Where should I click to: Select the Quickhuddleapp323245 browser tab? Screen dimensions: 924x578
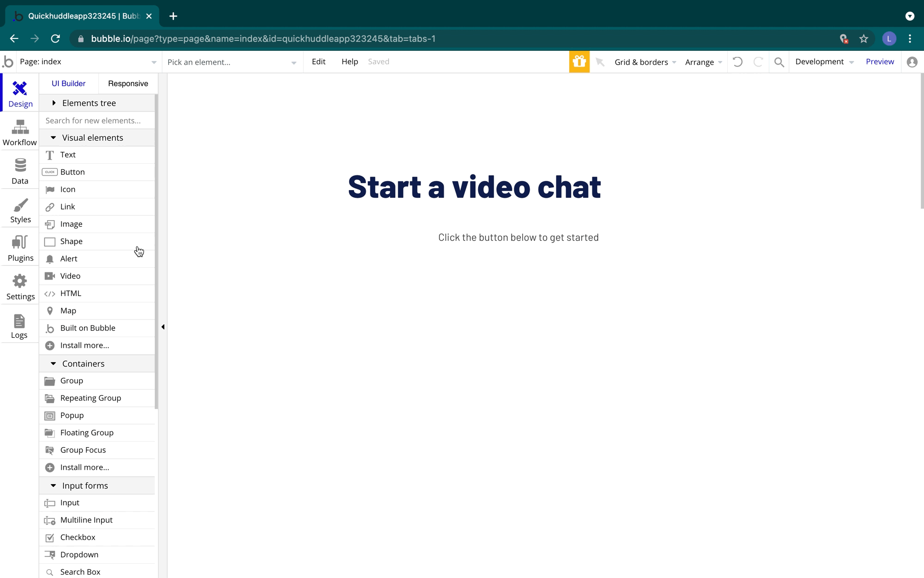coord(82,16)
